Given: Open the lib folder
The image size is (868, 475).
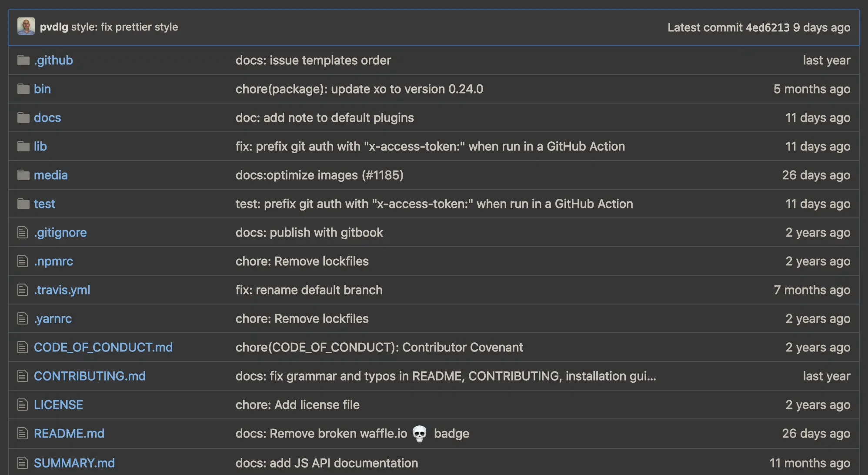Looking at the screenshot, I should coord(40,146).
